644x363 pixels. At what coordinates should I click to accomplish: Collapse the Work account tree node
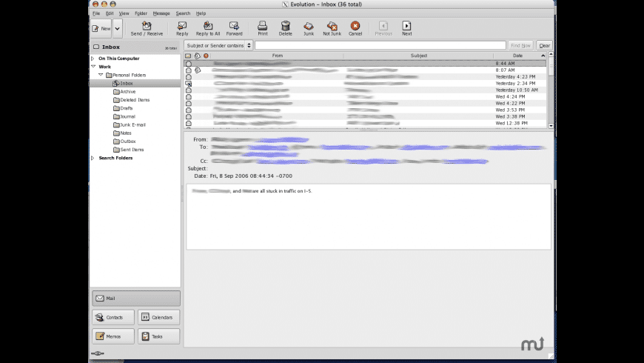click(x=93, y=67)
